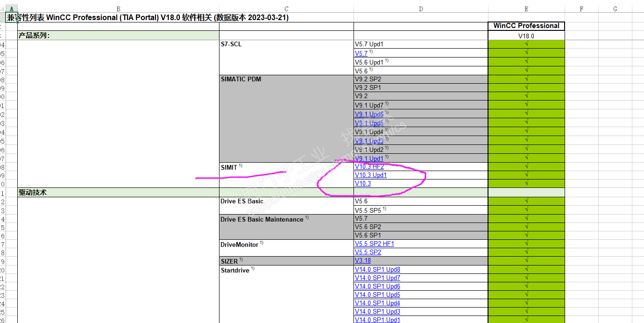644x323 pixels.
Task: Select the V5.6 SP1 cell
Action: pos(421,235)
